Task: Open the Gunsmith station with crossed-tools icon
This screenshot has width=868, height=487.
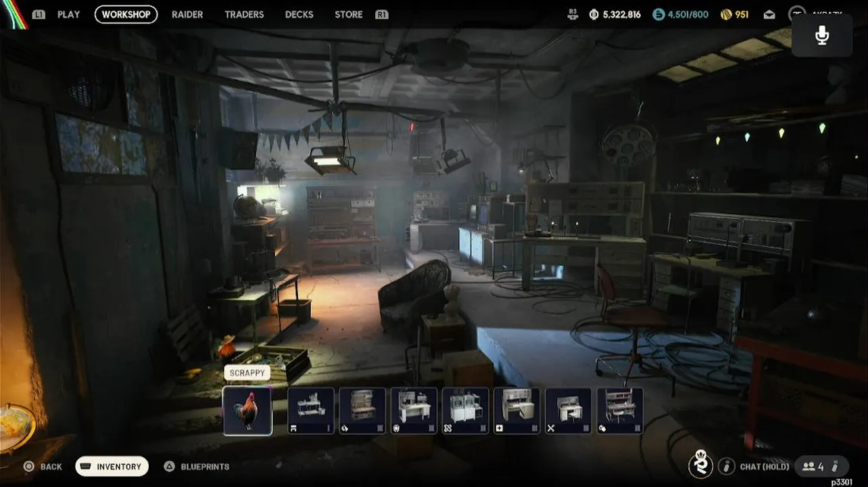Action: (x=568, y=411)
